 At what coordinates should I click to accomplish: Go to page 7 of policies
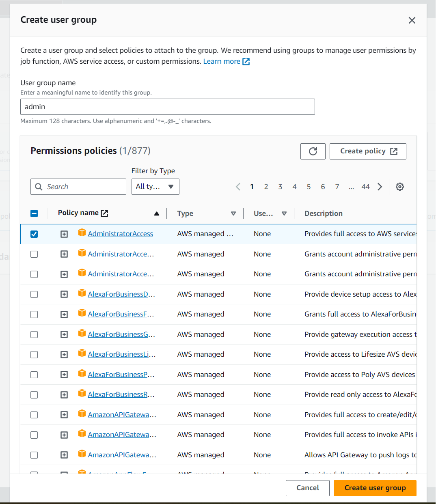[337, 187]
